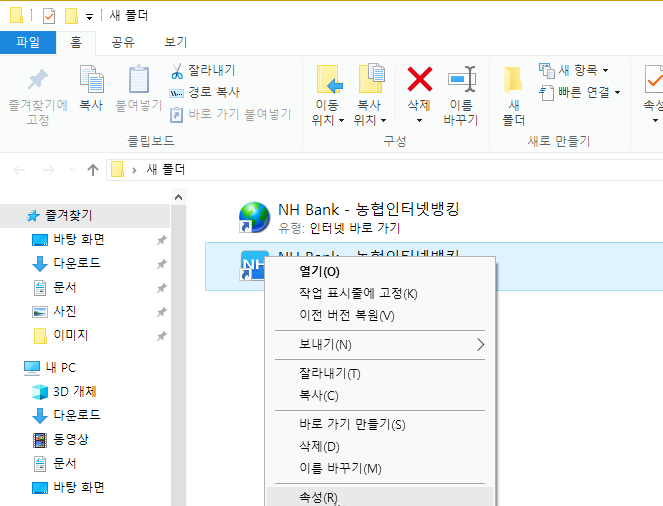
Task: Open pinned Downloads (다운로드) under Quick access
Action: pos(77,263)
